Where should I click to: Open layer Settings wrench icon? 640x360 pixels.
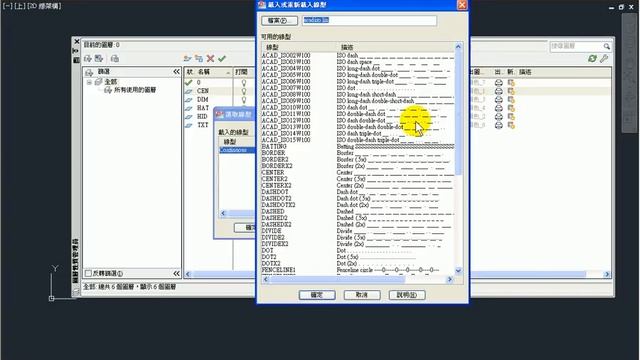[604, 59]
